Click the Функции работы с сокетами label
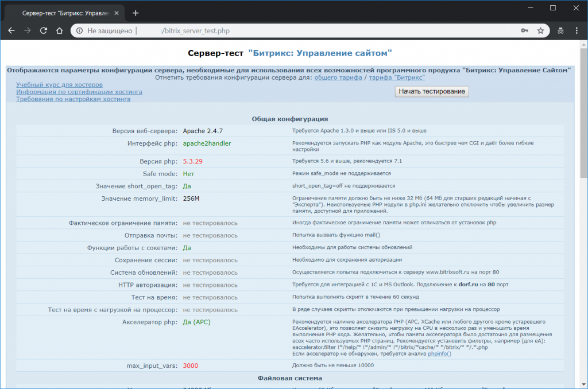Viewport: 588px width, 389px height. pyautogui.click(x=133, y=248)
